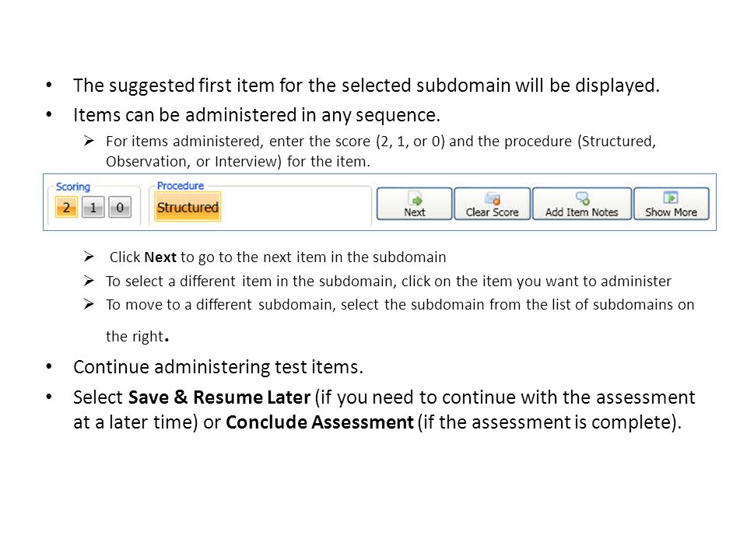Click the Scoring group heading
Image resolution: width=747 pixels, height=560 pixels.
point(73,187)
